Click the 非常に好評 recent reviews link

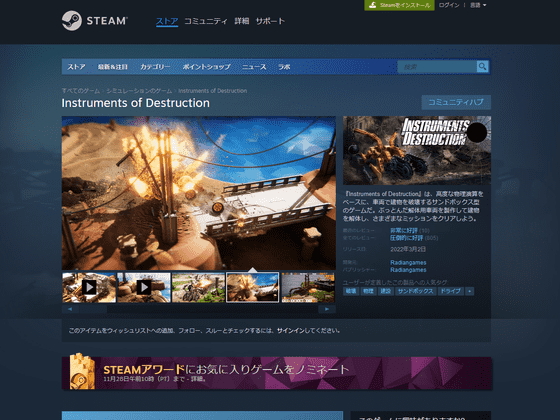(404, 231)
